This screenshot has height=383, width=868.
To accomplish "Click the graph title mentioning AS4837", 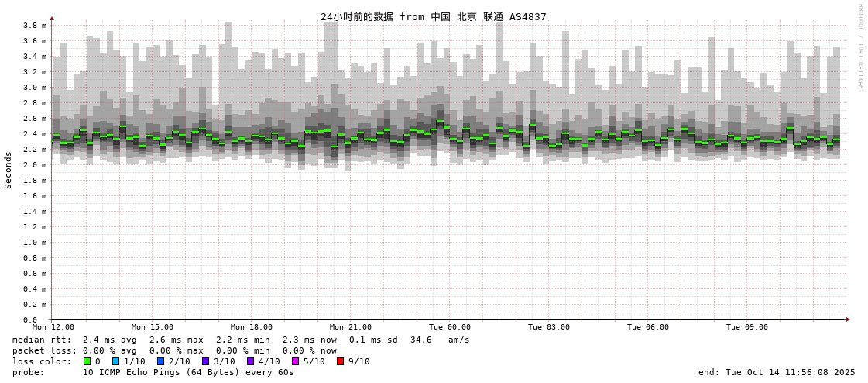I will pos(434,16).
